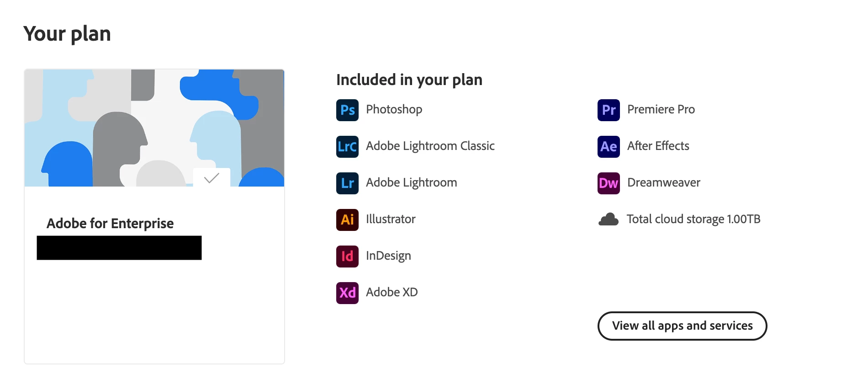Click the Premiere Pro Pr icon
This screenshot has height=385, width=868.
[x=609, y=110]
